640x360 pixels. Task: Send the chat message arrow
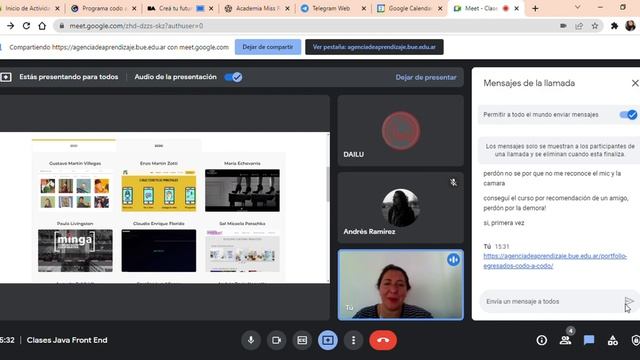629,302
